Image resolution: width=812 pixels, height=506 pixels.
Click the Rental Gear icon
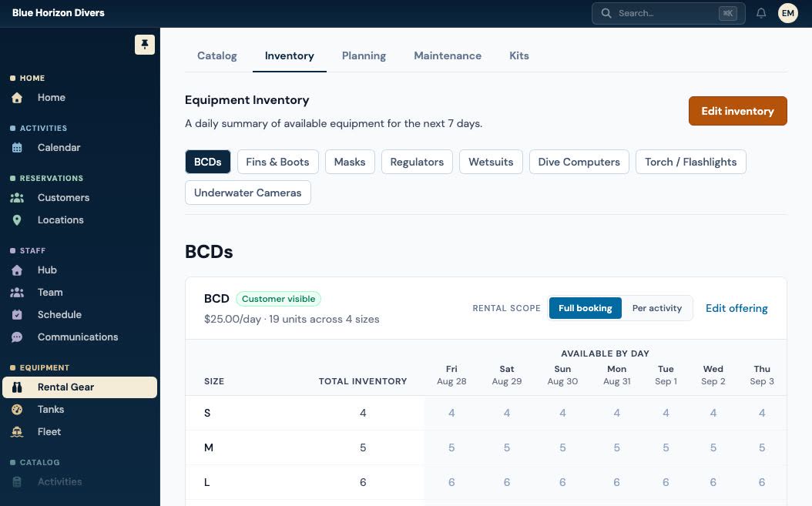[x=17, y=387]
